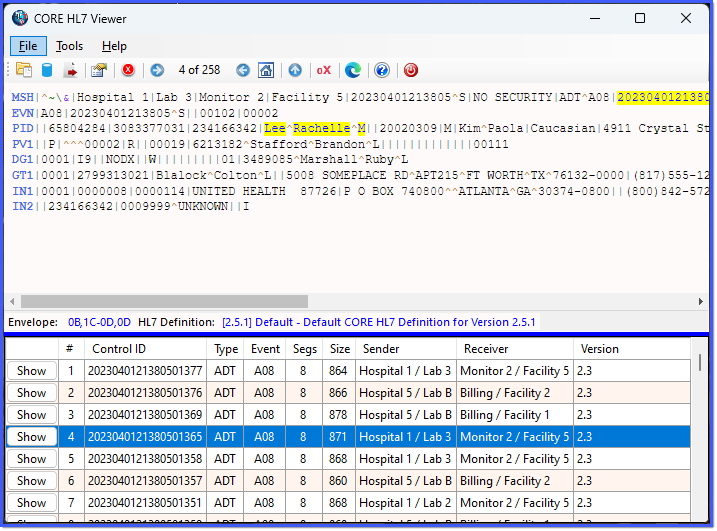Image resolution: width=717 pixels, height=531 pixels.
Task: Click the MSH segment label
Action: pos(23,97)
